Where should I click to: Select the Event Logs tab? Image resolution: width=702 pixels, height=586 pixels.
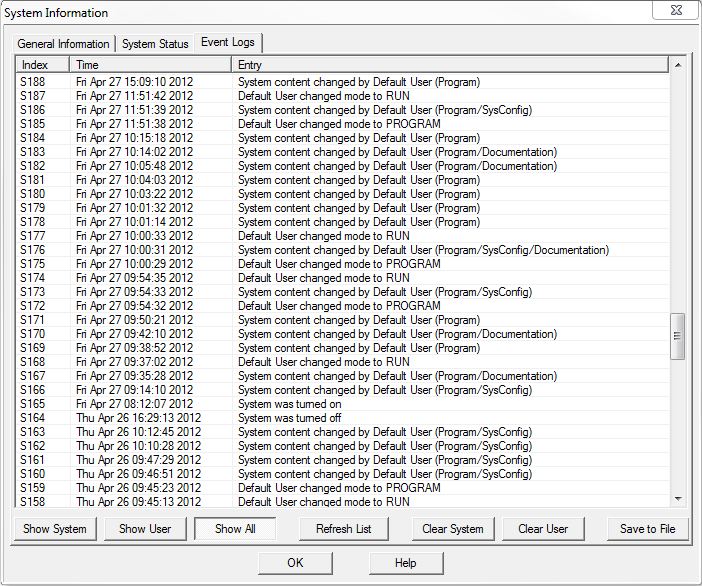pos(228,43)
